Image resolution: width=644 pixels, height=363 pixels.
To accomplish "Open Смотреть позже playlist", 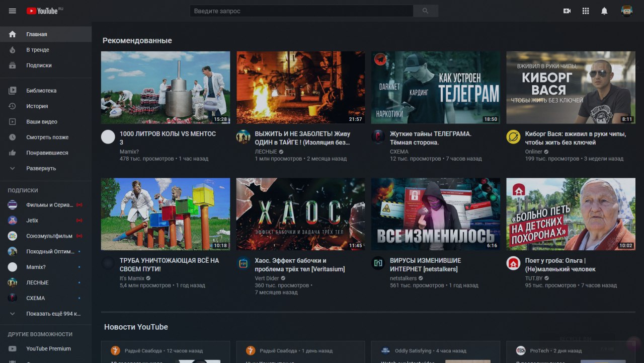I will coord(46,137).
